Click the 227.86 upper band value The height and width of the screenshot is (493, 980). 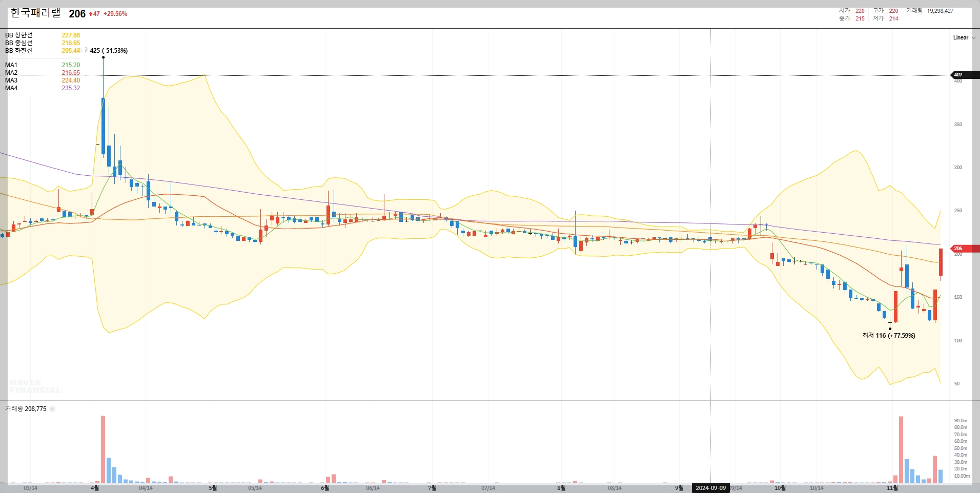point(71,35)
